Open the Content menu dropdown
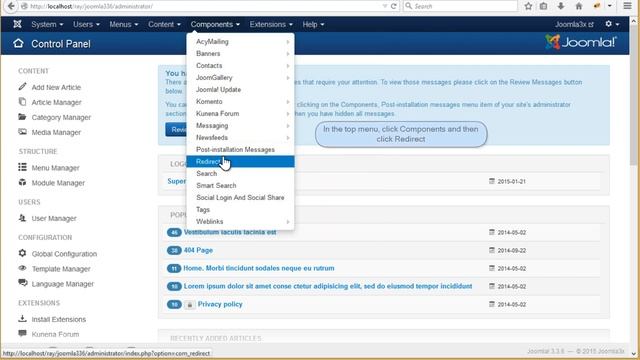Image resolution: width=640 pixels, height=360 pixels. pyautogui.click(x=164, y=24)
